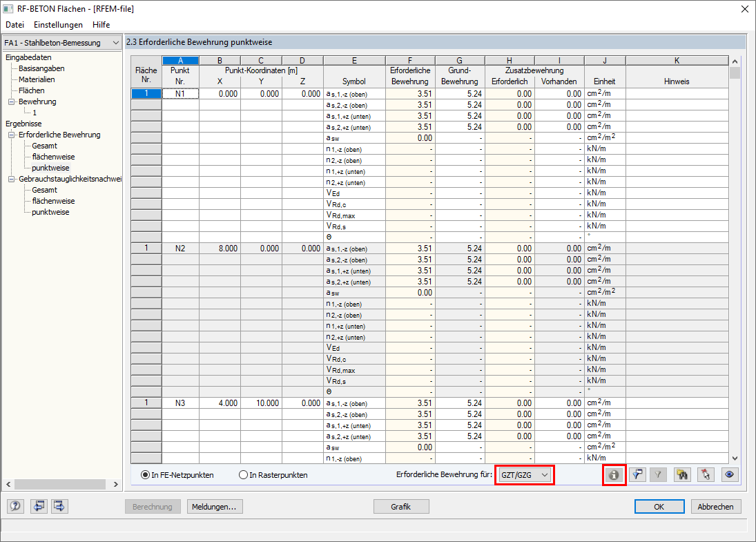Click the Meldungen... button
Image resolution: width=756 pixels, height=542 pixels.
214,507
